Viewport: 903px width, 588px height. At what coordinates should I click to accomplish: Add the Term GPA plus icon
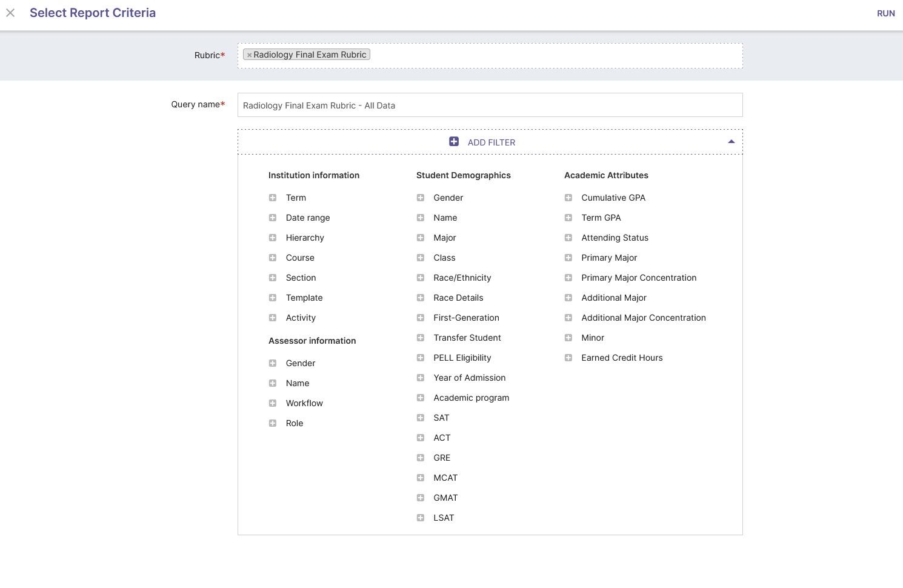pos(568,218)
